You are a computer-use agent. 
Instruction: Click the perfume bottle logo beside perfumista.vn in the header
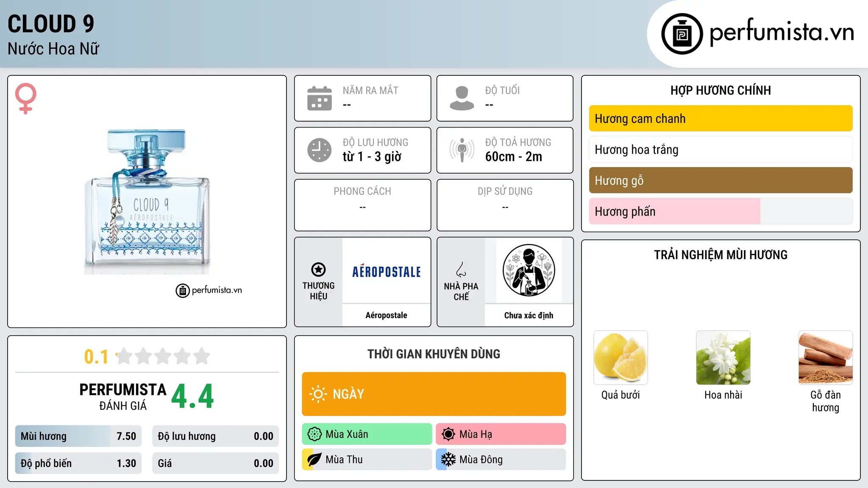(x=682, y=34)
